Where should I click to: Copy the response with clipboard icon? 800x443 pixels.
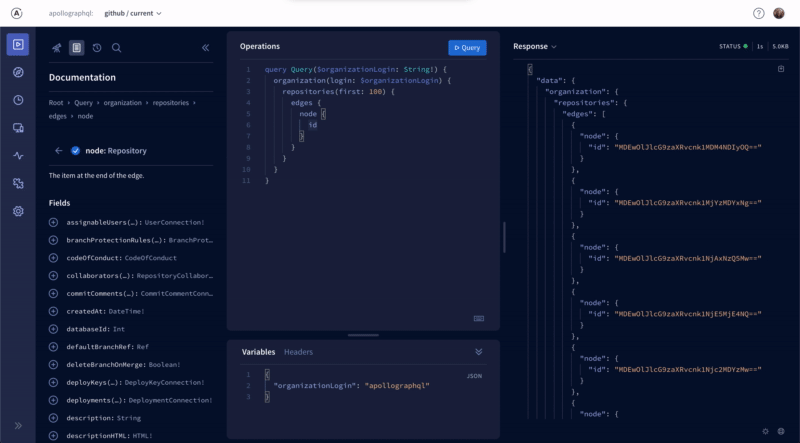point(781,68)
